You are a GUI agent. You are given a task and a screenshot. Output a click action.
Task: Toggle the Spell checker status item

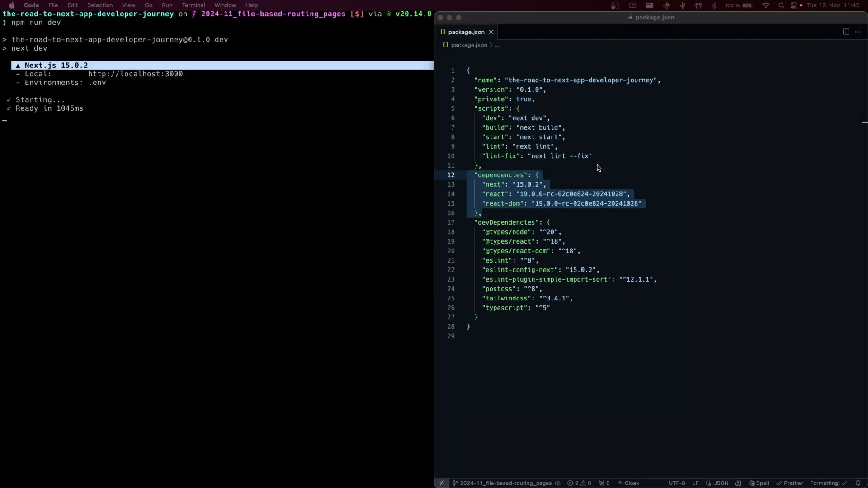[759, 483]
